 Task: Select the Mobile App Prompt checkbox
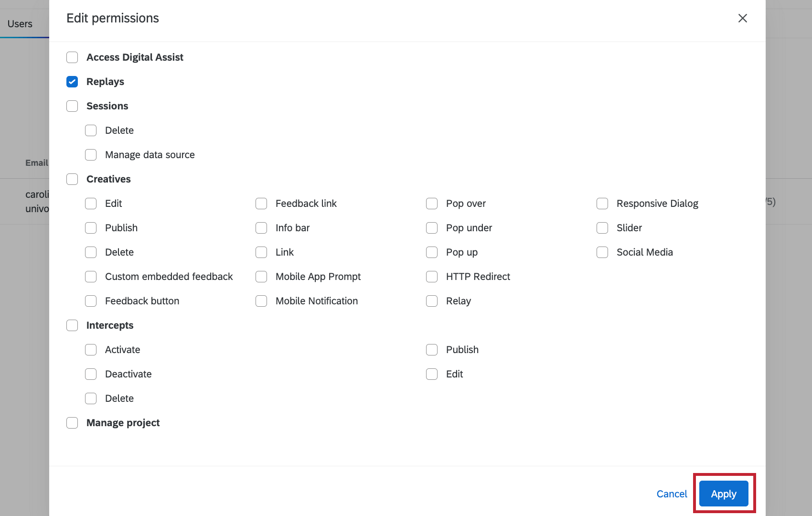(x=261, y=277)
